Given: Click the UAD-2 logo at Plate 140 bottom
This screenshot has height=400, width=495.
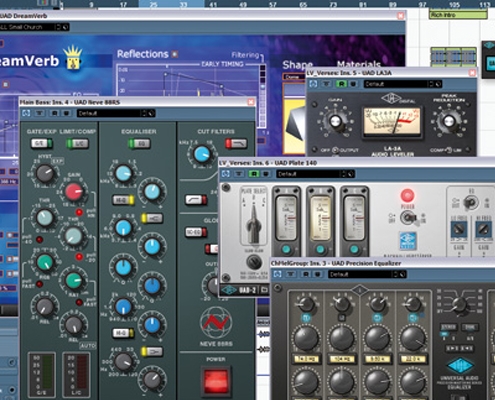Looking at the screenshot, I should 238,290.
